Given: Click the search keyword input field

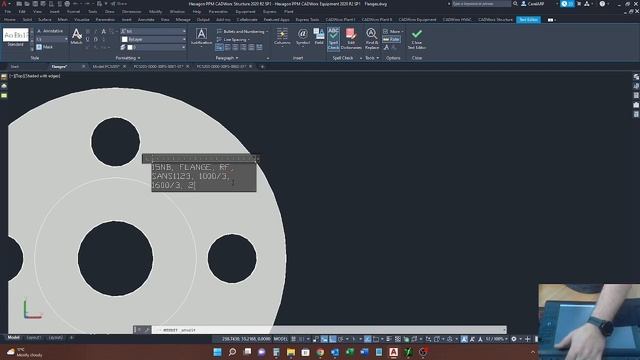Looking at the screenshot, I should [481, 4].
